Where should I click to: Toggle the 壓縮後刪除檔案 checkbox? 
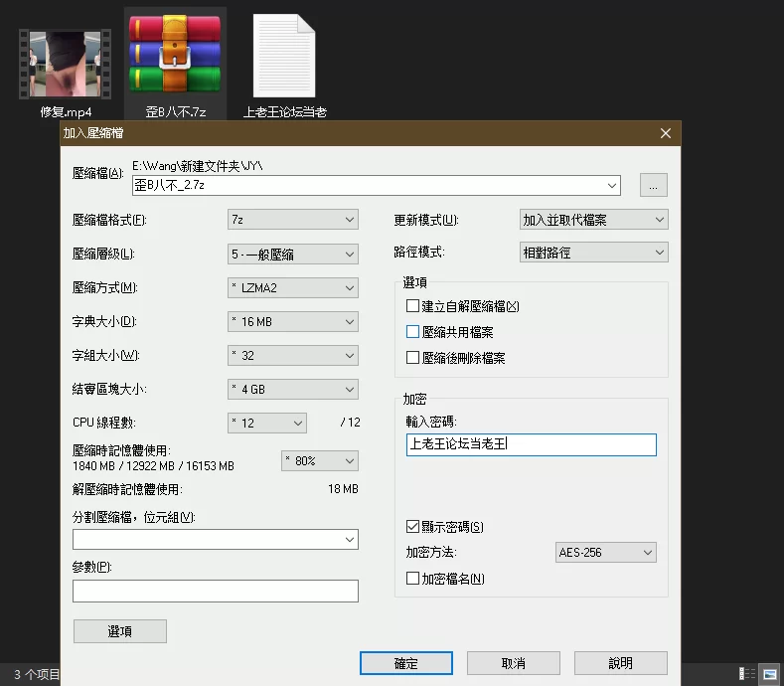pyautogui.click(x=413, y=358)
